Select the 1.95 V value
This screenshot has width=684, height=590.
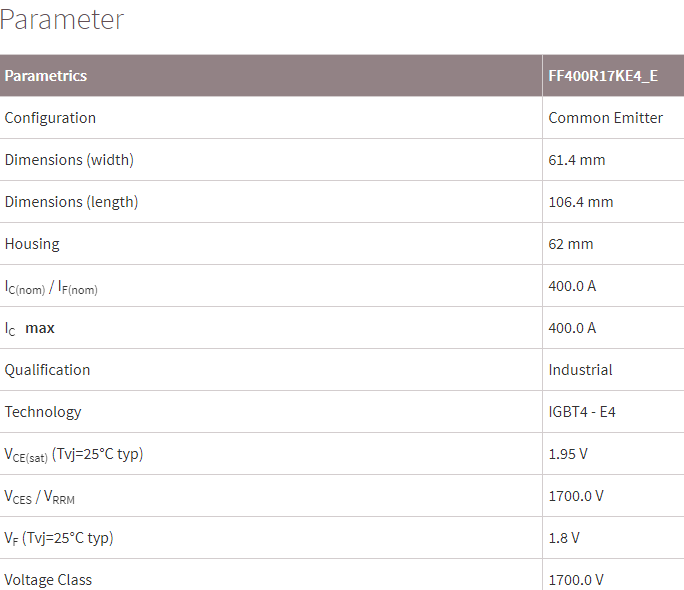pyautogui.click(x=568, y=454)
